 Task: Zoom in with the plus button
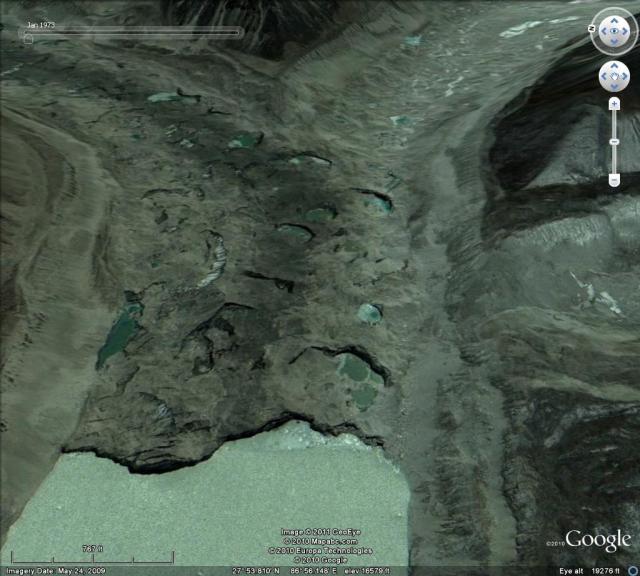coord(614,104)
